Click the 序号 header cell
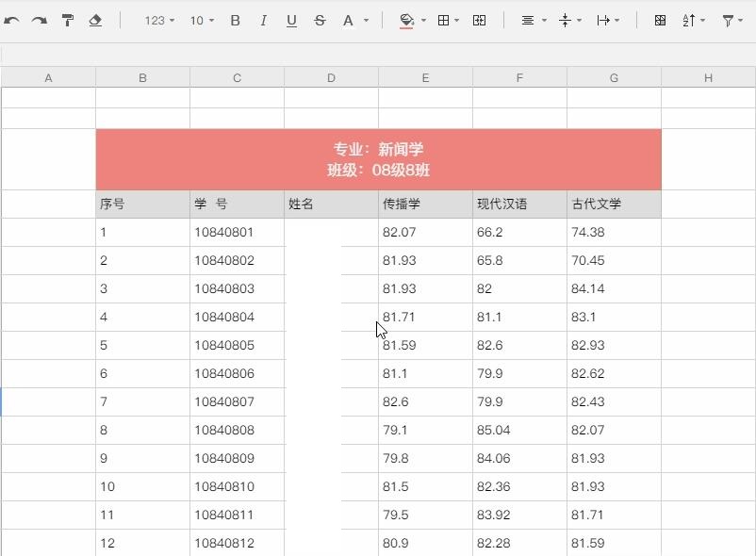 142,204
